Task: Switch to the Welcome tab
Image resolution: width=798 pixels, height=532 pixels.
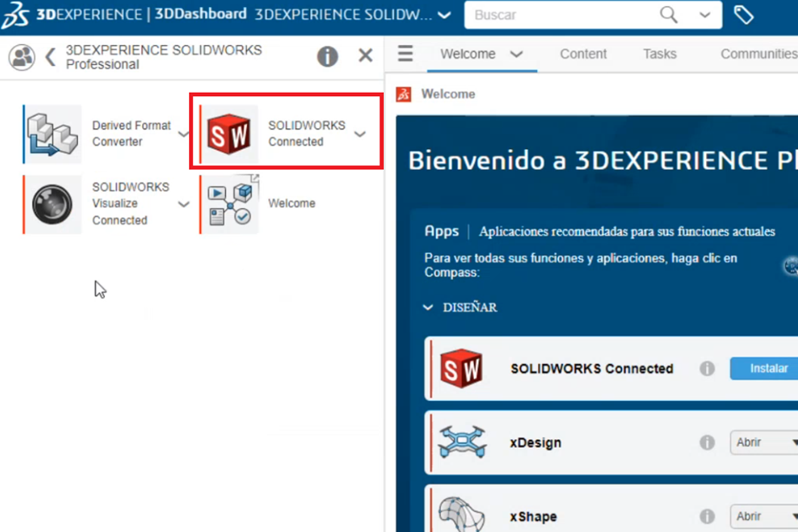Action: [468, 54]
